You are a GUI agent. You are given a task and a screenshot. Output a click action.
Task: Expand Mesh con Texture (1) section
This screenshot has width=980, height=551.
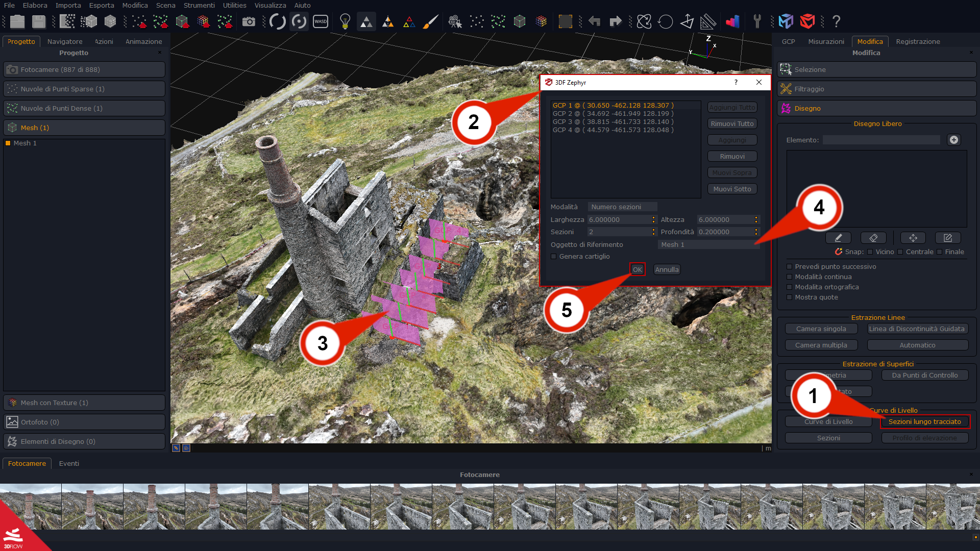84,403
